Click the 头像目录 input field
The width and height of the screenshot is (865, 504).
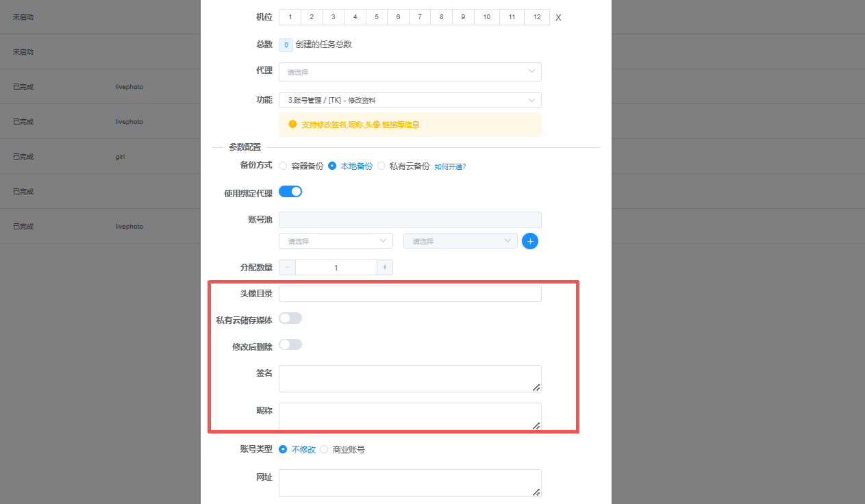(410, 293)
